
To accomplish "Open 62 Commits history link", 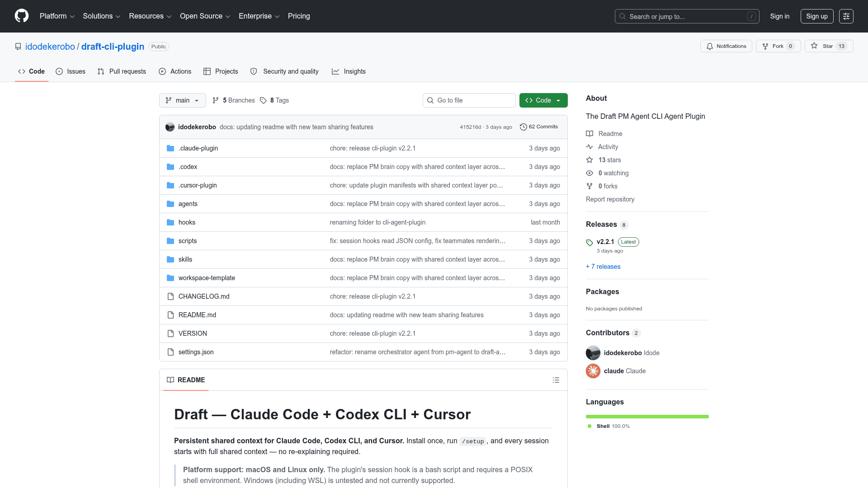I will point(539,127).
